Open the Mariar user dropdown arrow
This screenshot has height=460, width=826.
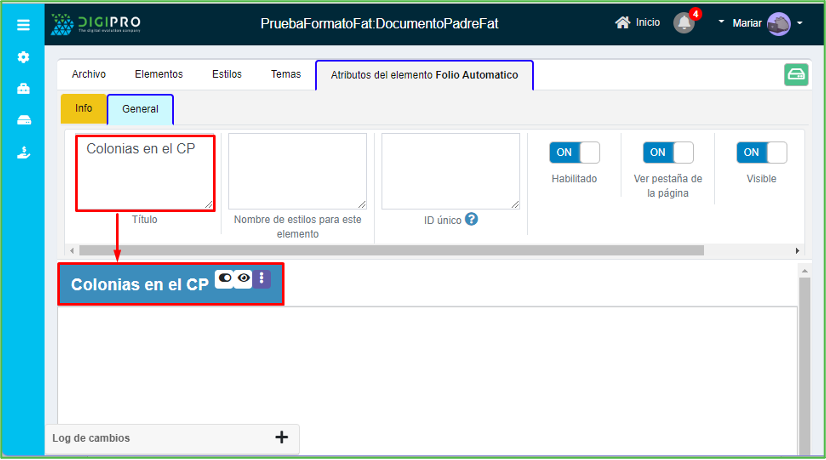pos(800,23)
